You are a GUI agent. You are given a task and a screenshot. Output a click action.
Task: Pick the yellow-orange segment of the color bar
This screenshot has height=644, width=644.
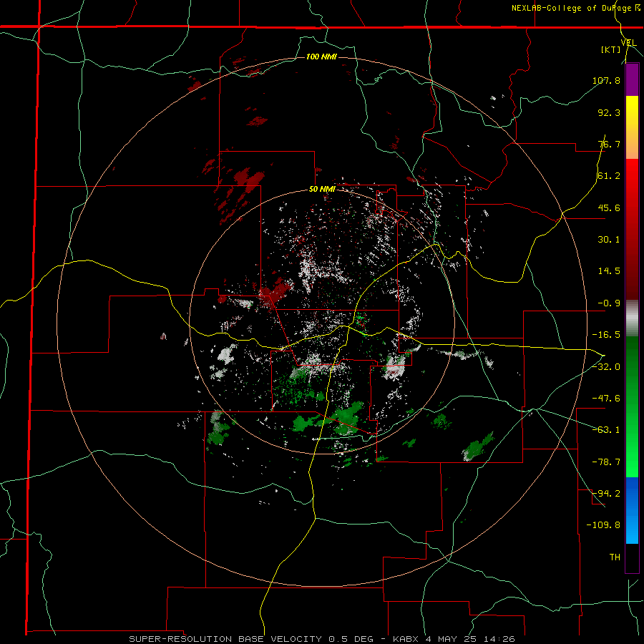(632, 127)
